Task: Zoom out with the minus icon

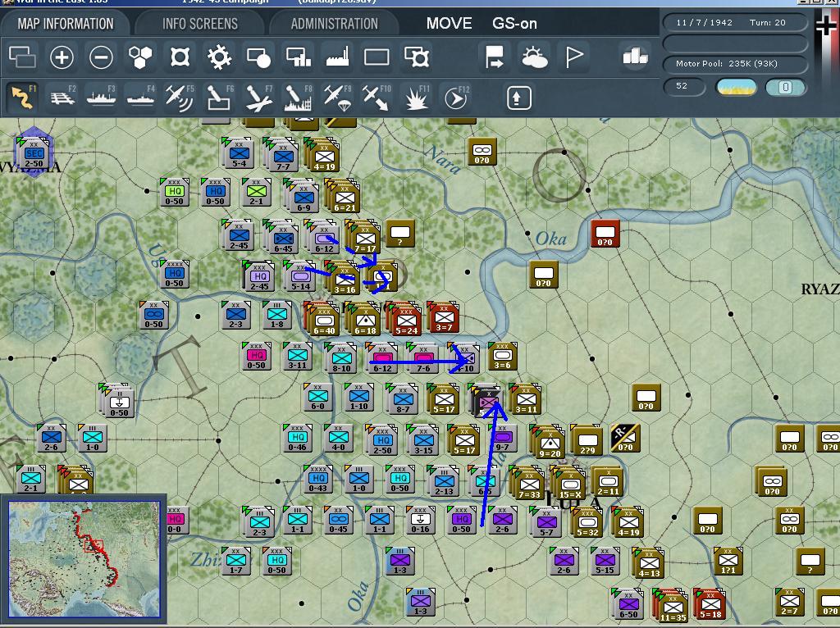Action: [101, 57]
